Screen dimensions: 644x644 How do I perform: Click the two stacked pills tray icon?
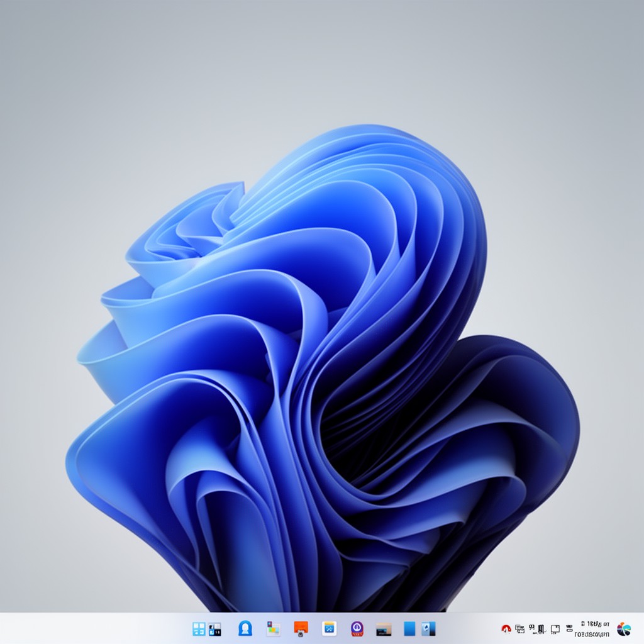[x=569, y=628]
